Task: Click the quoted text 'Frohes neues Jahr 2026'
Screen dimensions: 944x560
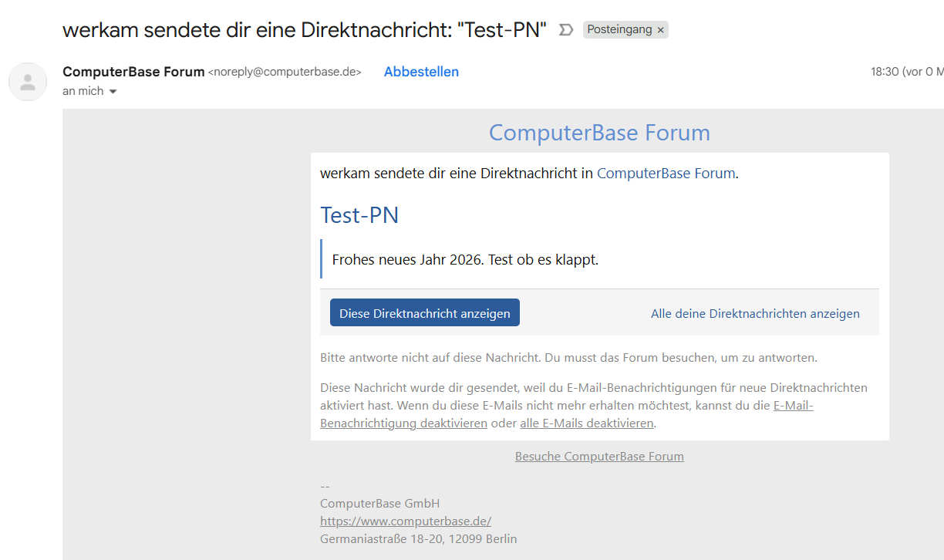Action: pyautogui.click(x=408, y=259)
